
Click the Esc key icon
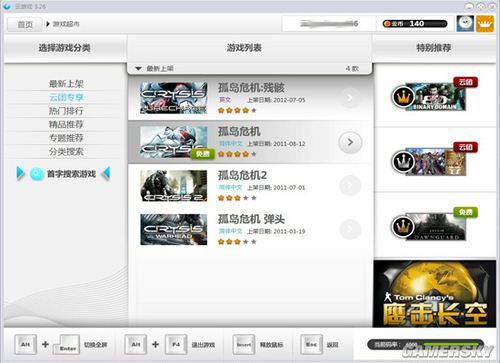pos(312,345)
